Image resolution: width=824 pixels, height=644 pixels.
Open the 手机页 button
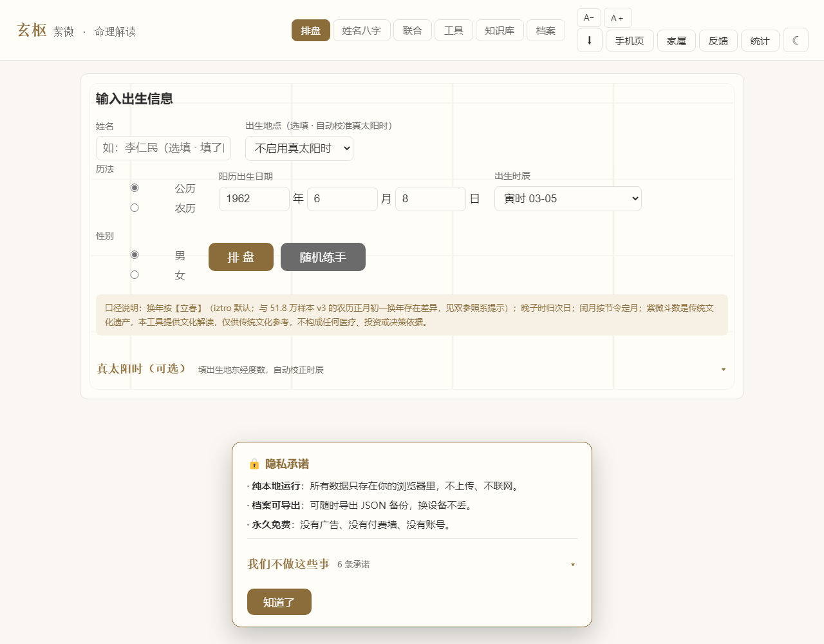[630, 41]
